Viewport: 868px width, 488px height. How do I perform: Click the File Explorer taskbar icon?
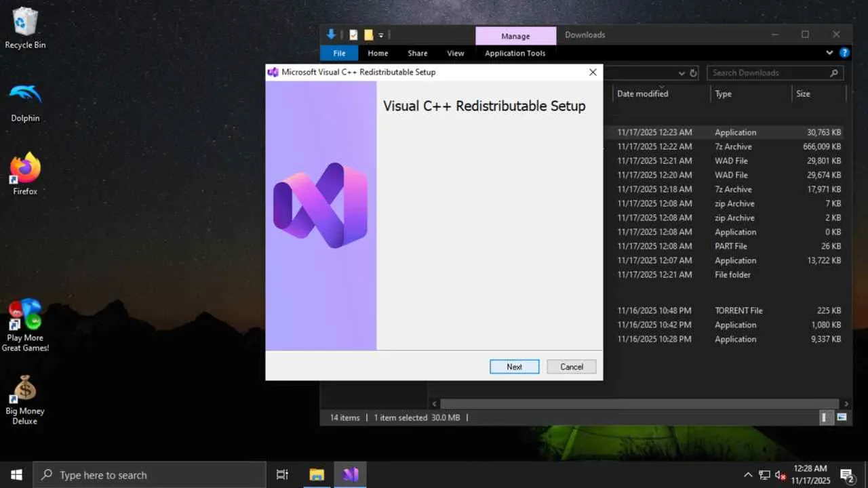coord(317,474)
